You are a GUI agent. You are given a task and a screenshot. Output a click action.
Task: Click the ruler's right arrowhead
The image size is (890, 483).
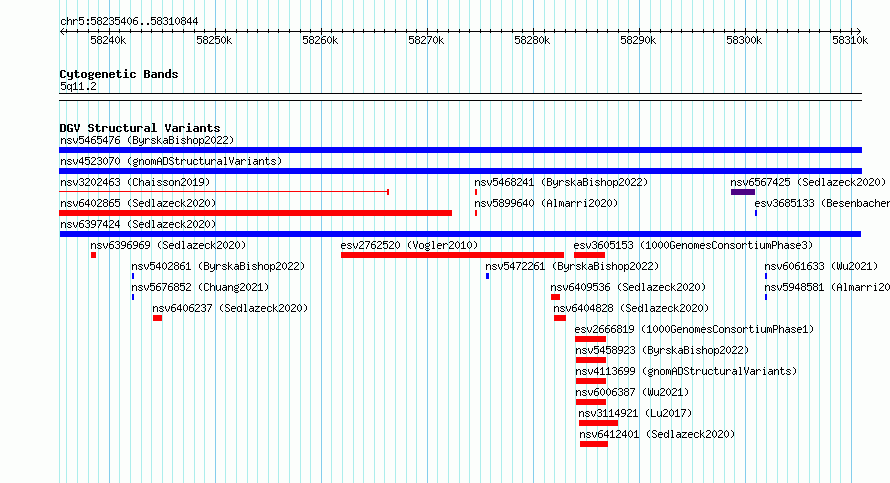(x=859, y=32)
